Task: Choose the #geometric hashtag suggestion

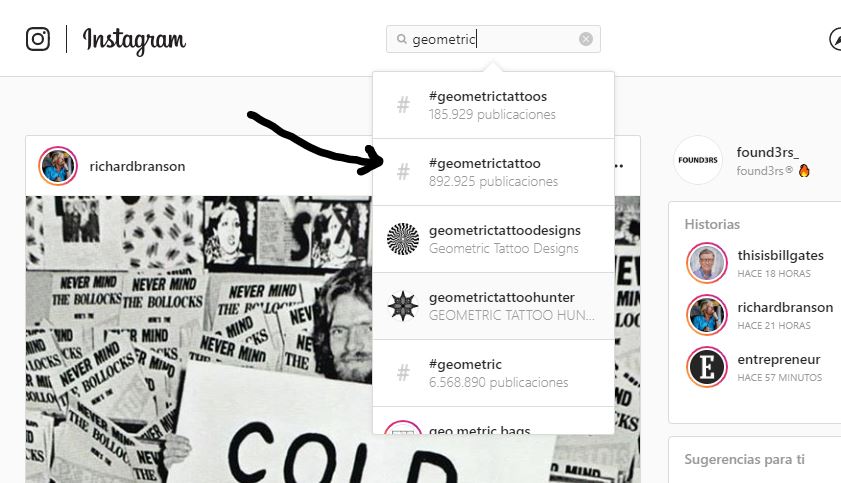Action: coord(493,373)
